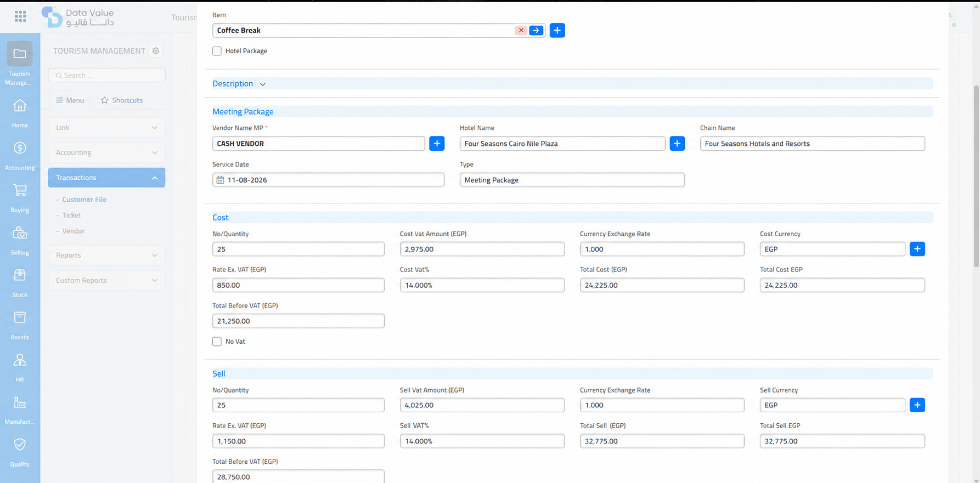
Task: Click the Chain Name field
Action: pos(813,144)
